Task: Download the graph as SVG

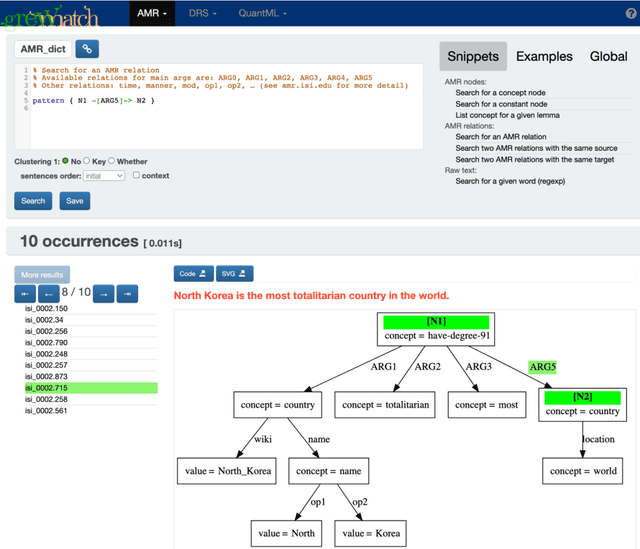Action: [234, 273]
